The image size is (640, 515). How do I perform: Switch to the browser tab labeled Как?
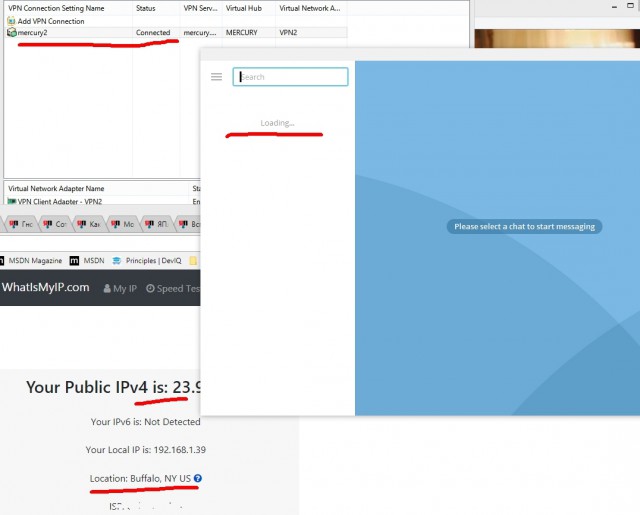point(88,224)
